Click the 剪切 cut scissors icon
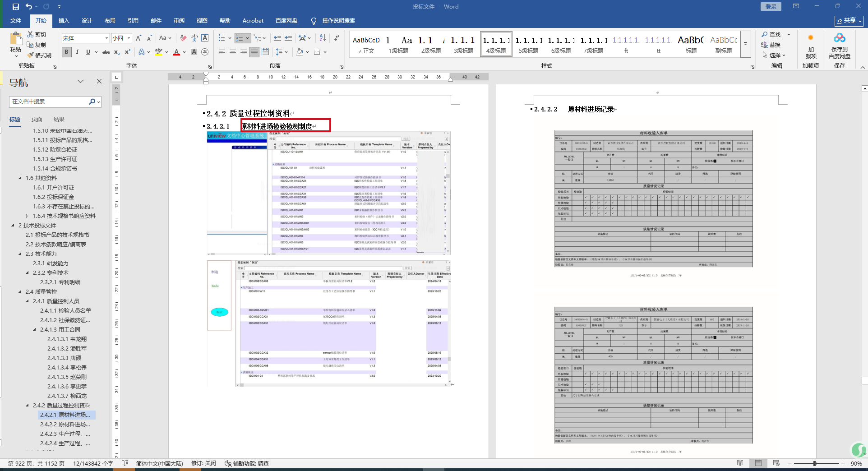 (30, 34)
